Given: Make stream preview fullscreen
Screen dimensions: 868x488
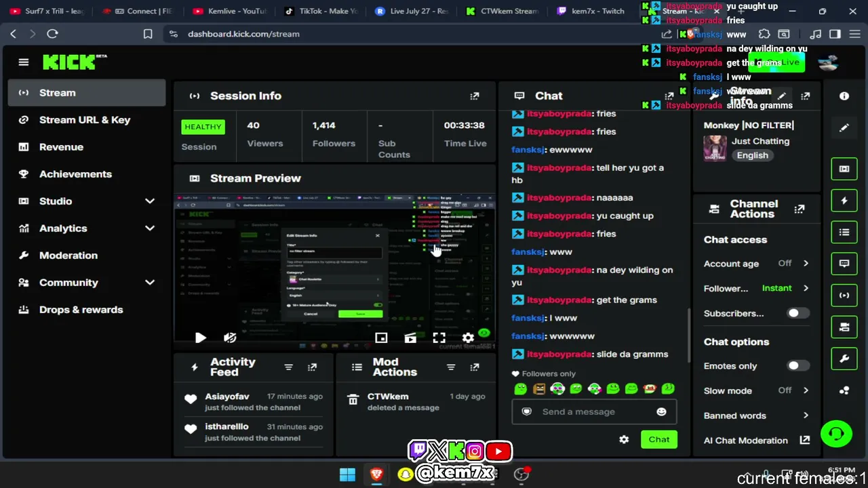Looking at the screenshot, I should click(439, 338).
